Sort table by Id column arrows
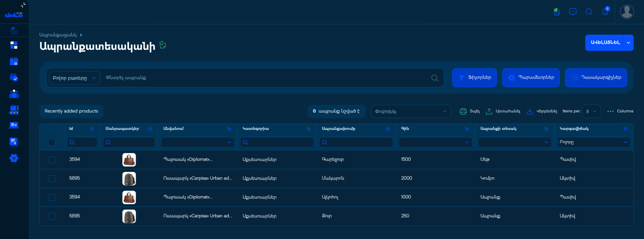644x239 pixels. coord(92,129)
